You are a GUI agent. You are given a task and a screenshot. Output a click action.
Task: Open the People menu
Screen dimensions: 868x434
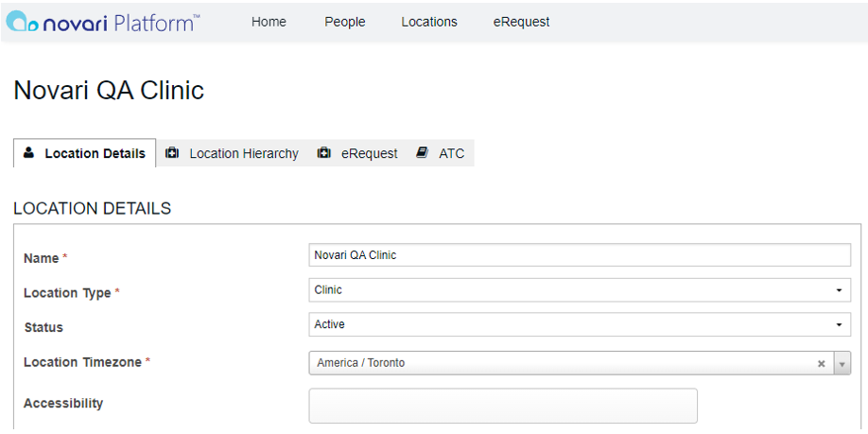345,22
